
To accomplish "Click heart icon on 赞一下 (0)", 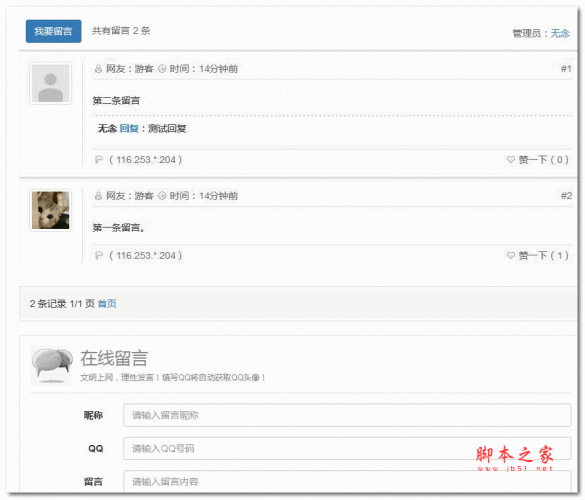I will click(511, 159).
